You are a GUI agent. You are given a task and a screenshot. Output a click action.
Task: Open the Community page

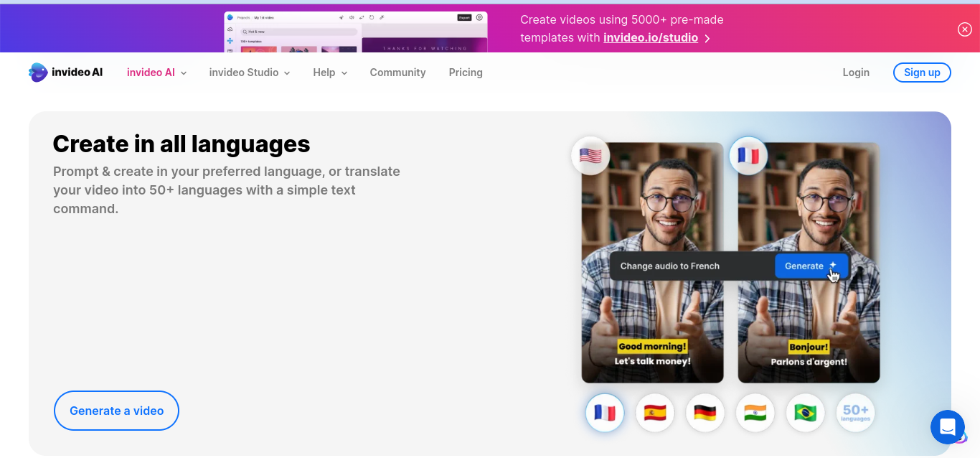click(x=397, y=73)
